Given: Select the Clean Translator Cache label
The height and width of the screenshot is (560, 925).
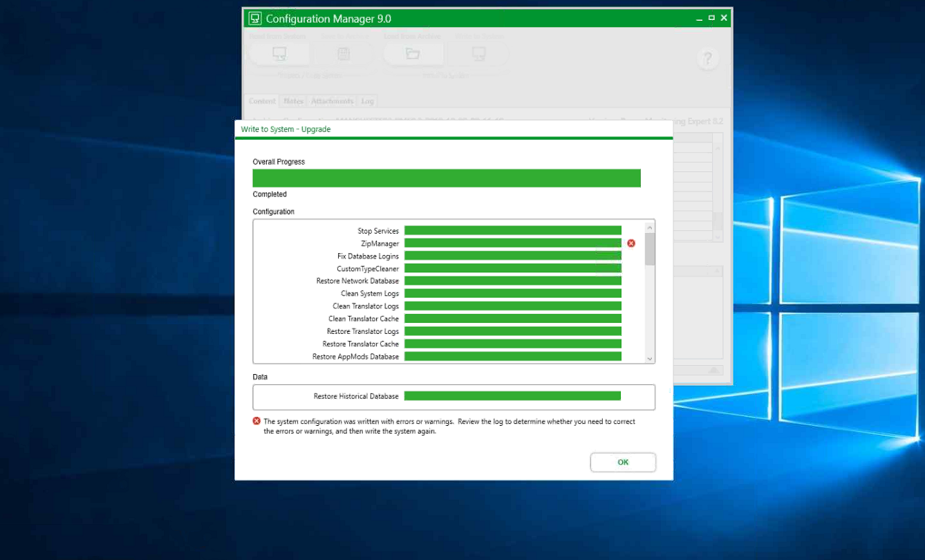Looking at the screenshot, I should point(364,319).
